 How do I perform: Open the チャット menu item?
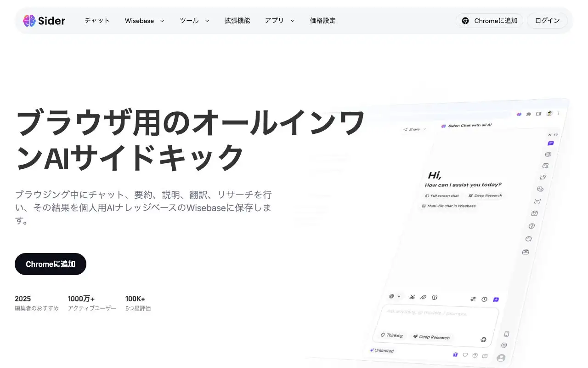(97, 21)
